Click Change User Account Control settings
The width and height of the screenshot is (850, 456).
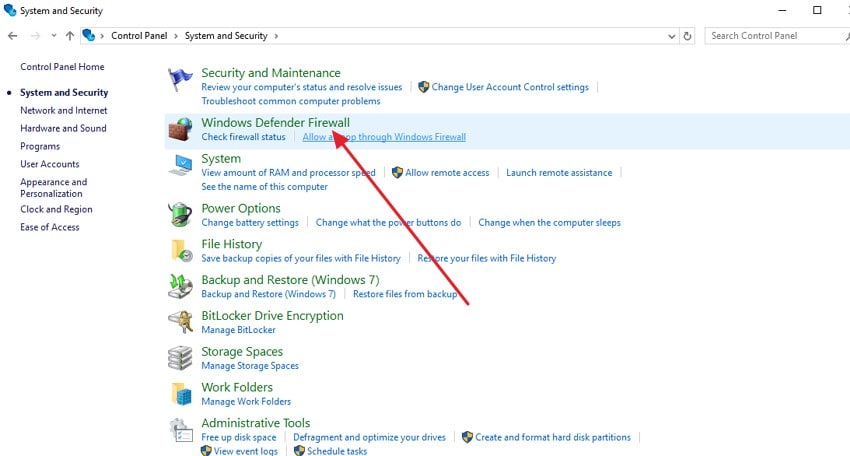[510, 87]
